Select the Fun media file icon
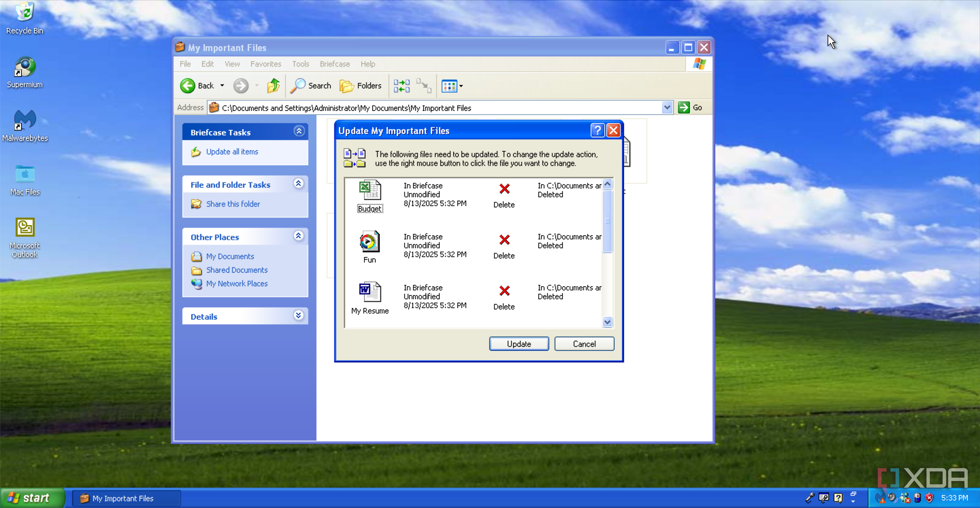Screen dimensions: 980x508 (x=370, y=241)
